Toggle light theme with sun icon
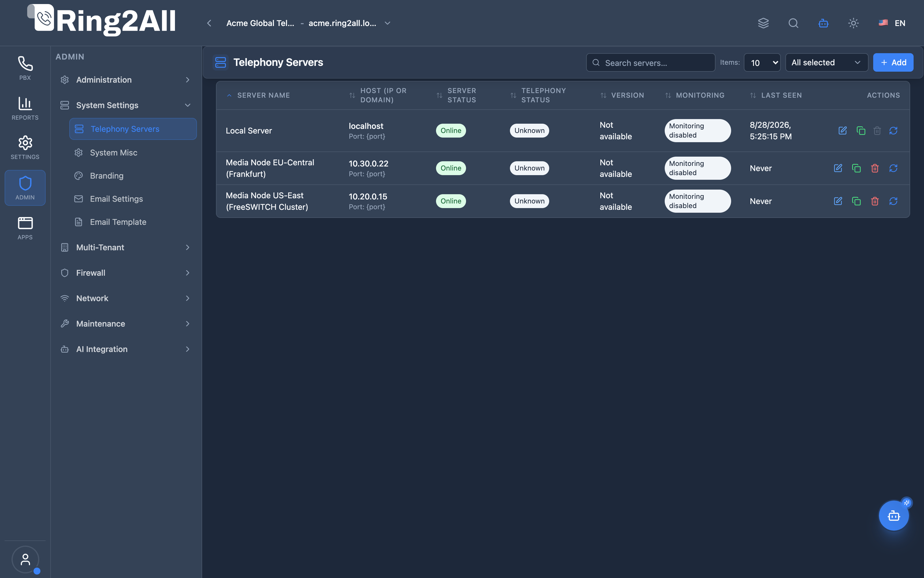 pos(853,23)
